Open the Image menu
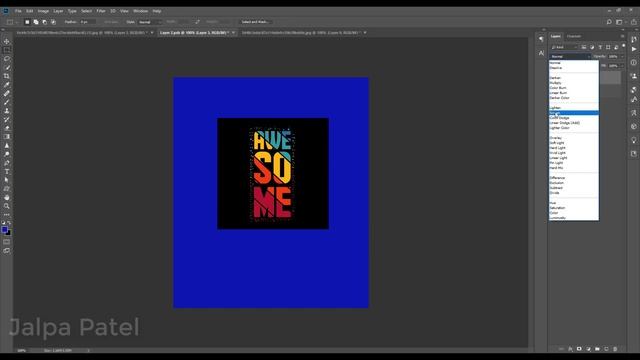Image resolution: width=640 pixels, height=360 pixels. pos(43,11)
